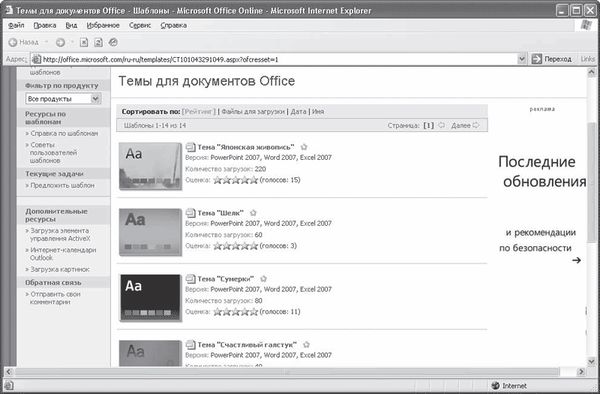Click the horizontal scrollbar right arrow
This screenshot has width=600, height=394.
581,371
